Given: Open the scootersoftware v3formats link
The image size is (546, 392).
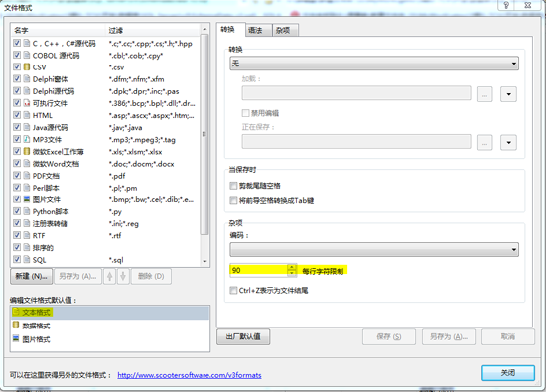Looking at the screenshot, I should coord(190,375).
